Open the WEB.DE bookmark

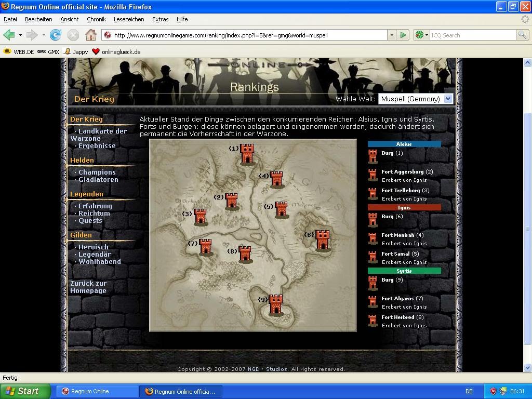coord(19,52)
